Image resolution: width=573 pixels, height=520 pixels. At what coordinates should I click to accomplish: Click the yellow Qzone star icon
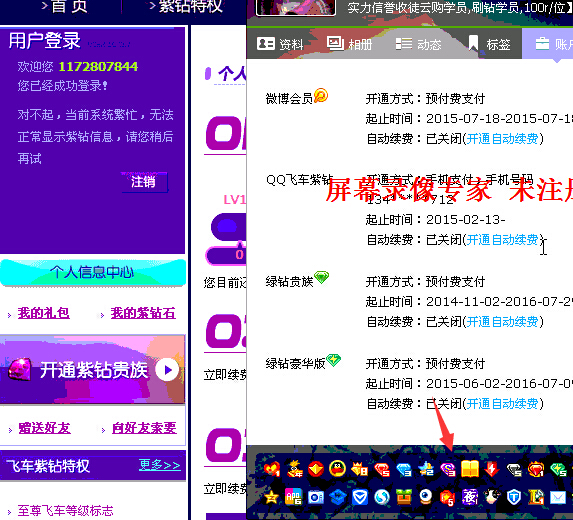(x=271, y=497)
